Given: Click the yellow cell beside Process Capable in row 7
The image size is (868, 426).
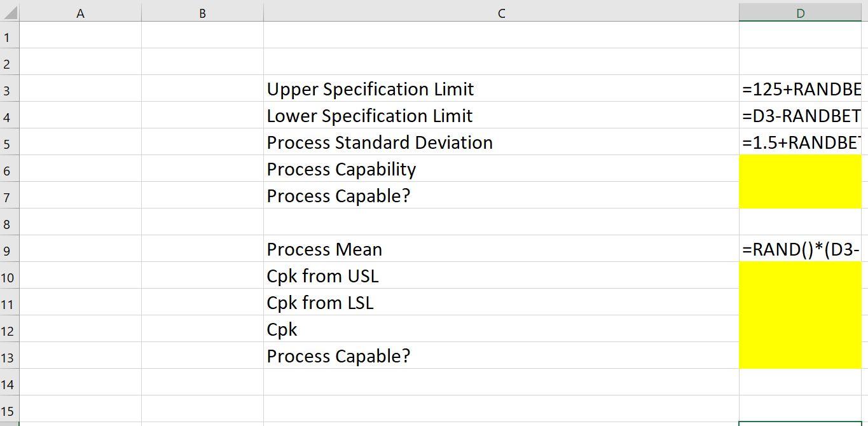Looking at the screenshot, I should click(799, 196).
